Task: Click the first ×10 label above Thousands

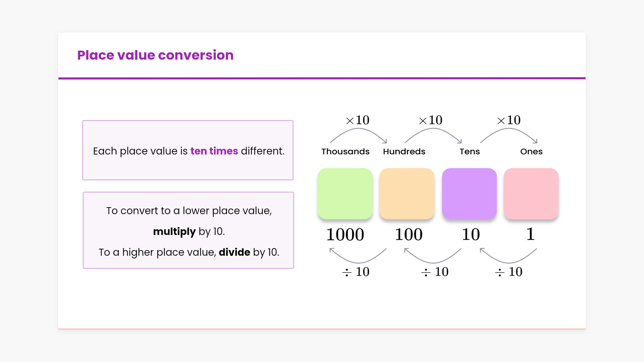Action: (358, 120)
